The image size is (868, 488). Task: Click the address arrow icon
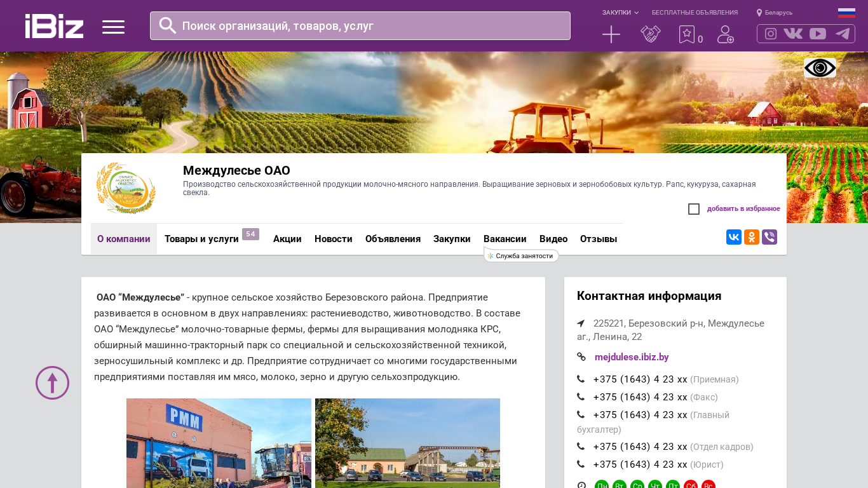pyautogui.click(x=581, y=323)
